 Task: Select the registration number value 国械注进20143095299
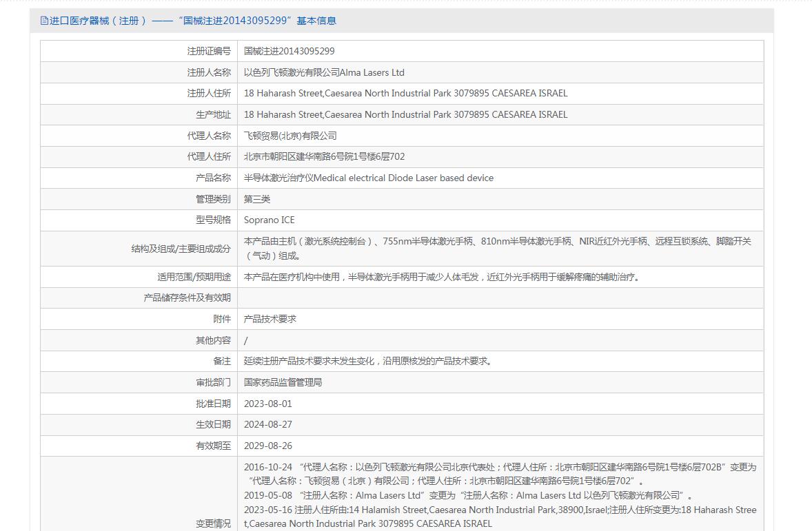coord(289,51)
